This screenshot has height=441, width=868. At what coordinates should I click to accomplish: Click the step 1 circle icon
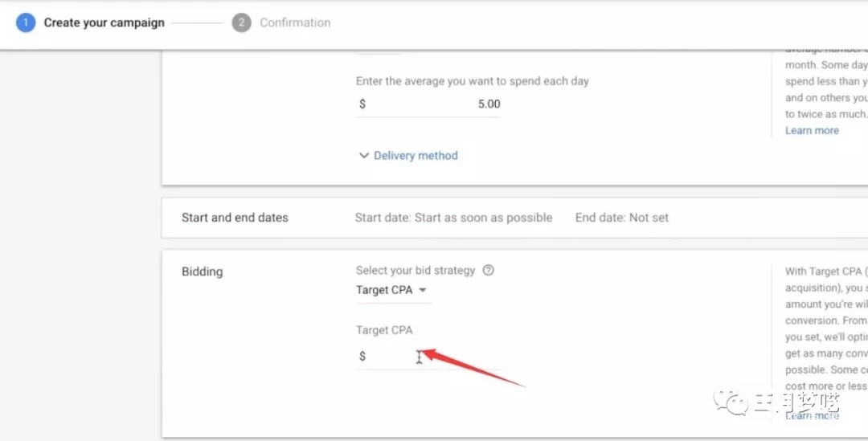pyautogui.click(x=26, y=22)
